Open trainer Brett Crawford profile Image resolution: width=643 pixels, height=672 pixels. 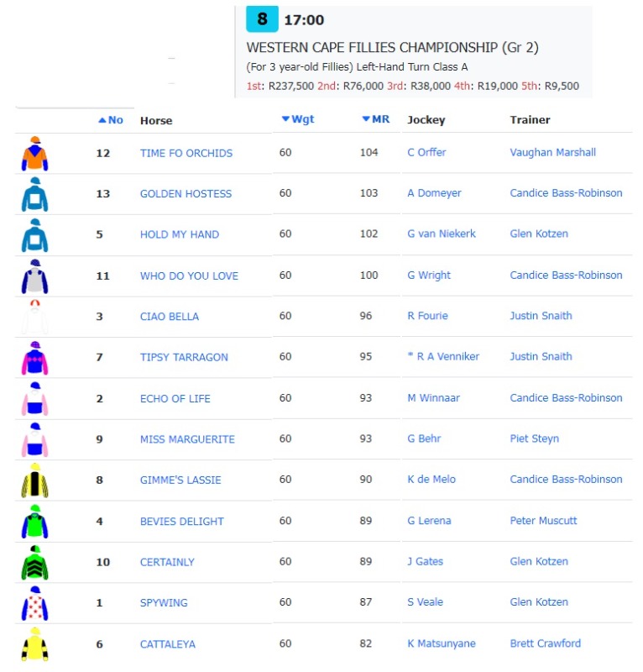pyautogui.click(x=546, y=643)
